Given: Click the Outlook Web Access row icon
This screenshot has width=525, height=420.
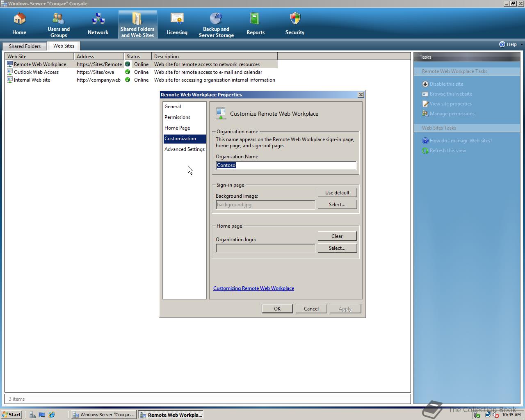Looking at the screenshot, I should pos(10,72).
